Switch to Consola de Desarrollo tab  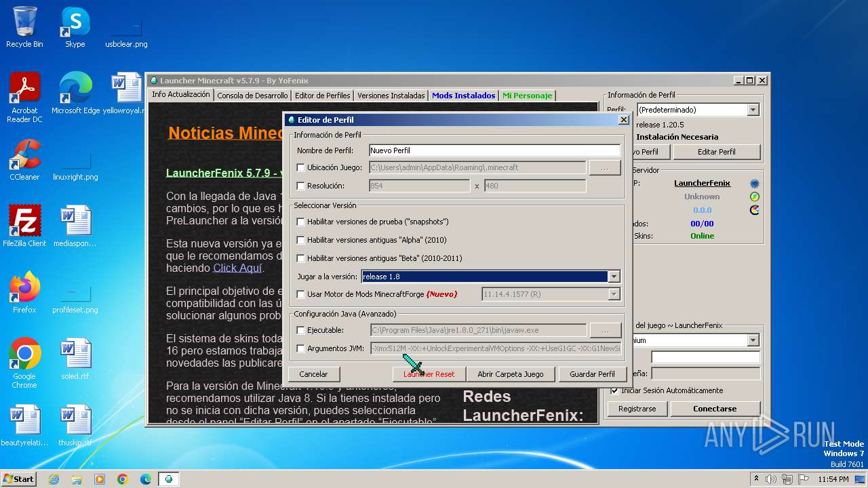pos(252,96)
